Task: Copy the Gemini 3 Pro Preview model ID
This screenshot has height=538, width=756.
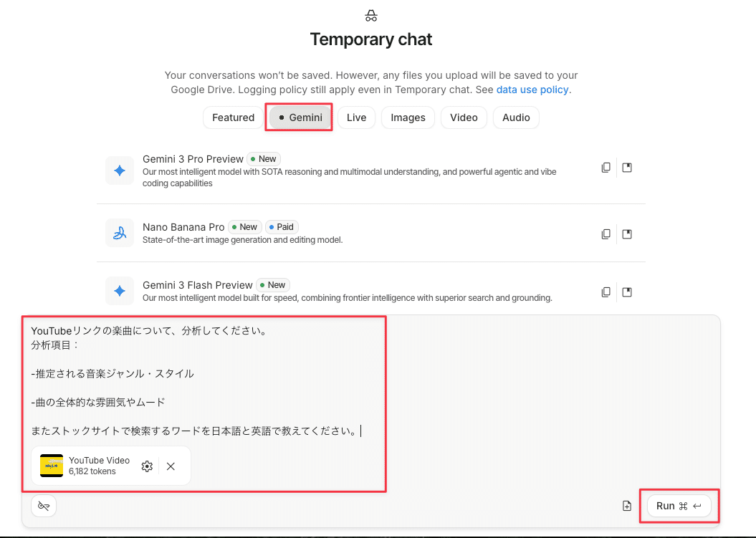Action: [x=606, y=166]
